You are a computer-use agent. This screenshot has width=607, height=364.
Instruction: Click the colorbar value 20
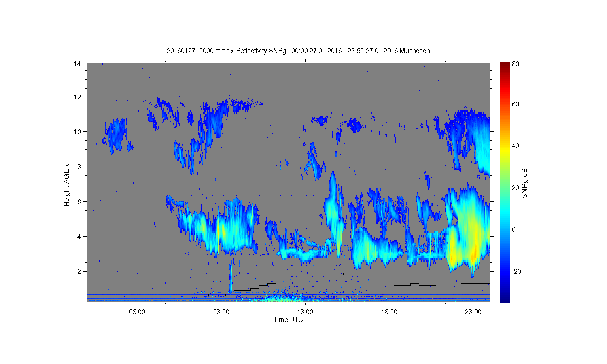(x=516, y=188)
